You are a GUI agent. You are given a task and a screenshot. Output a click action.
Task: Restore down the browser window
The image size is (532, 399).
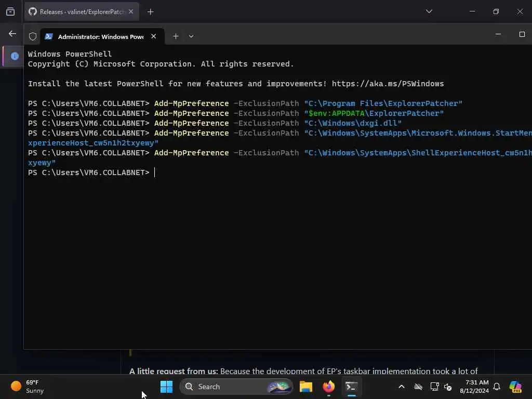pyautogui.click(x=496, y=11)
